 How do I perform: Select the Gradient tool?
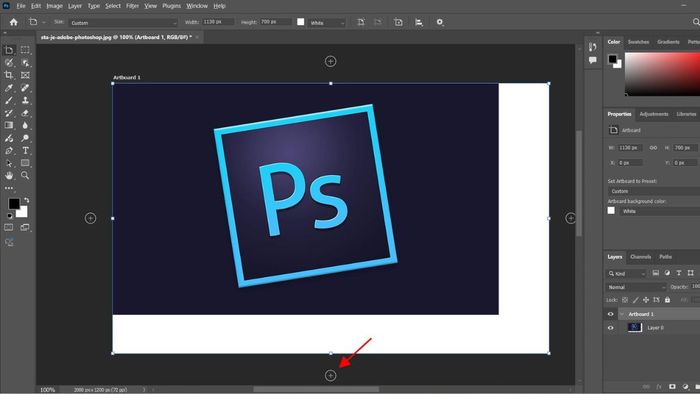(9, 125)
